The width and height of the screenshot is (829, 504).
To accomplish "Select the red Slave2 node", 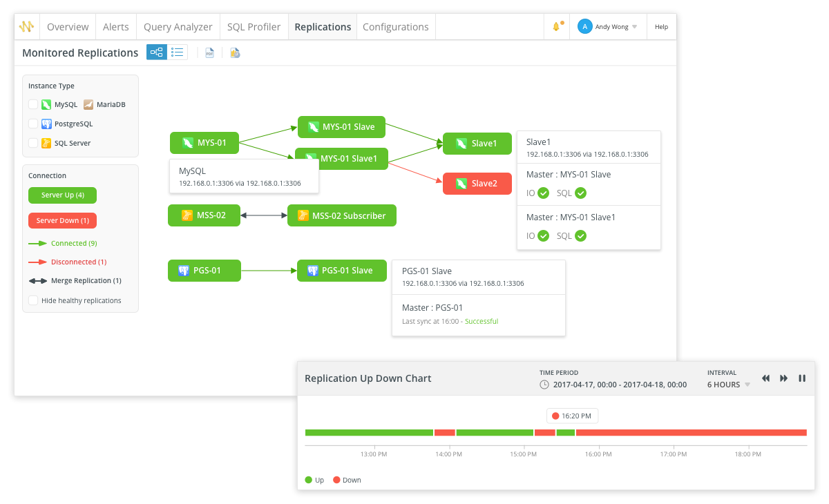I will [477, 184].
